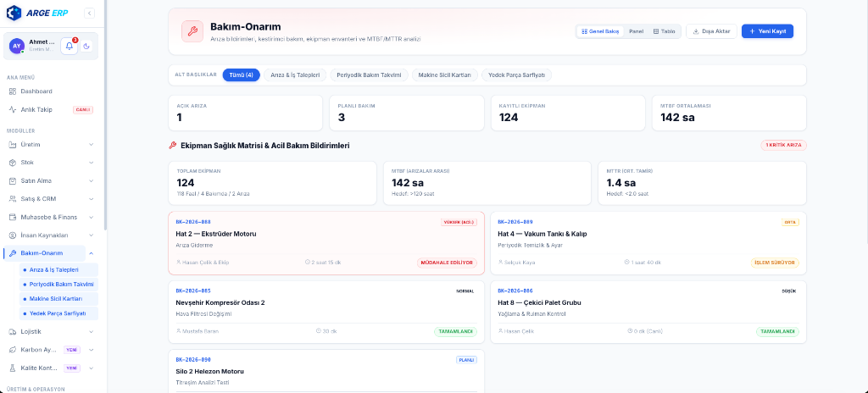Click the clock icon next to 2 saat 15 dk
Screen dimensions: 868x393
pyautogui.click(x=307, y=263)
